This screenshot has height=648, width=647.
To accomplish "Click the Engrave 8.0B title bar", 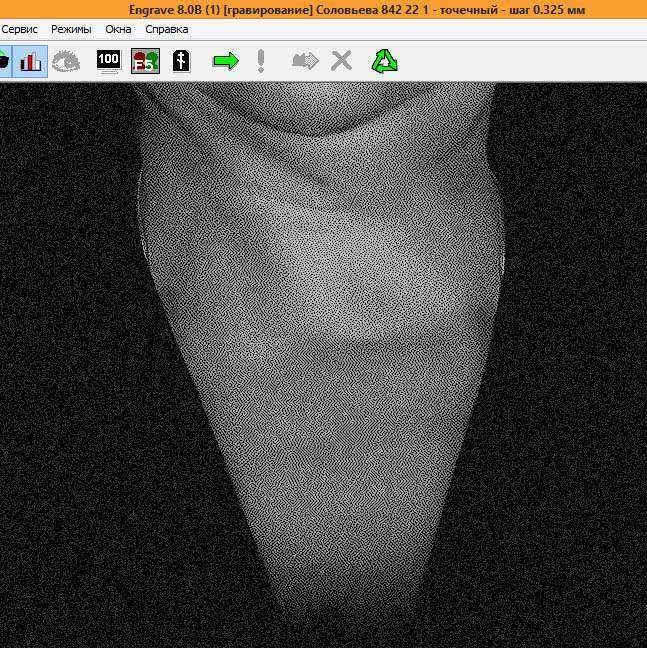I will 323,9.
